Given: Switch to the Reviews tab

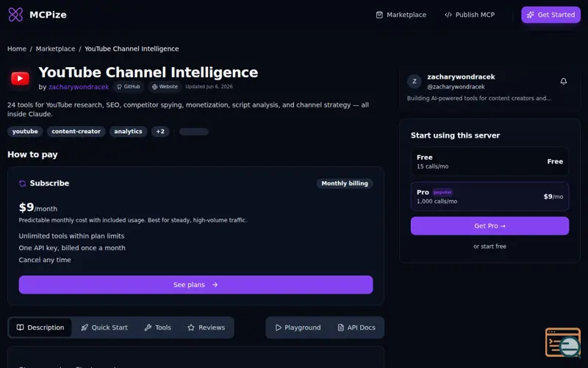Looking at the screenshot, I should [207, 328].
